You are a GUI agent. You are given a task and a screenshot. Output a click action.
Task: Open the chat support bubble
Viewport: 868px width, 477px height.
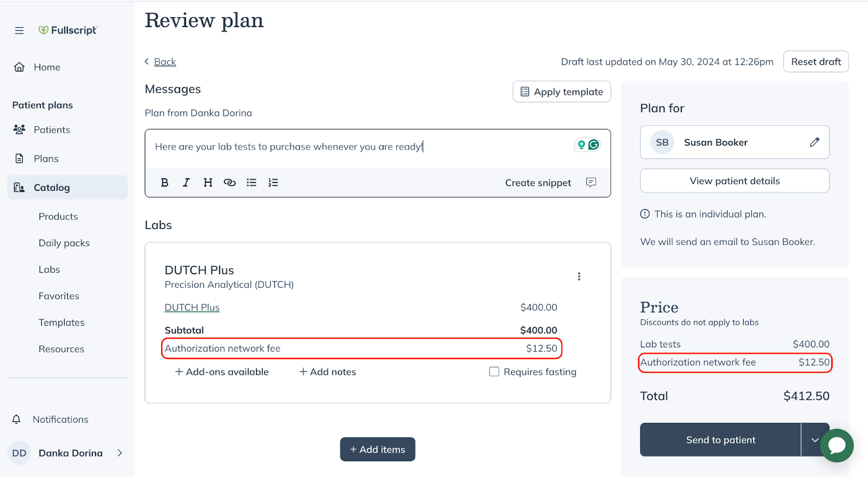(x=837, y=446)
